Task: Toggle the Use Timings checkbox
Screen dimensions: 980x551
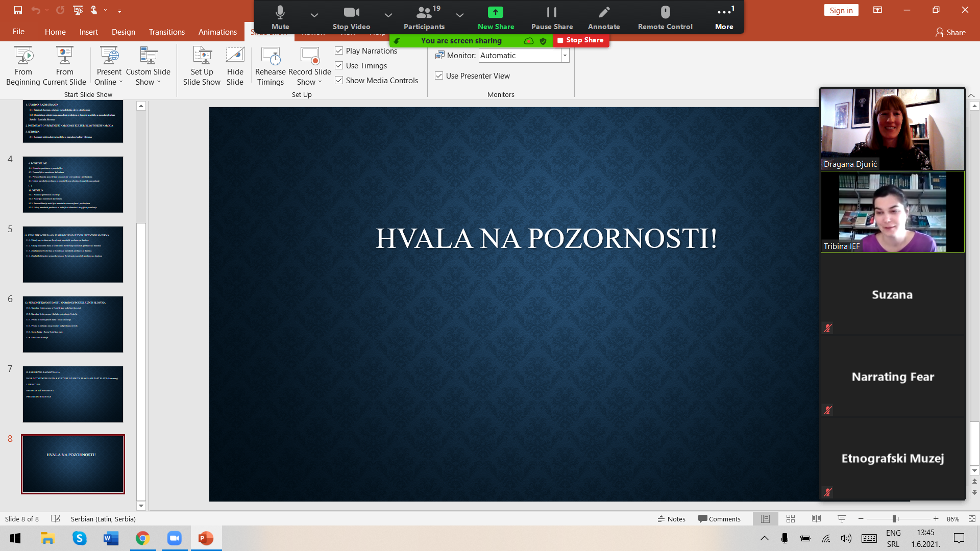Action: [x=339, y=65]
